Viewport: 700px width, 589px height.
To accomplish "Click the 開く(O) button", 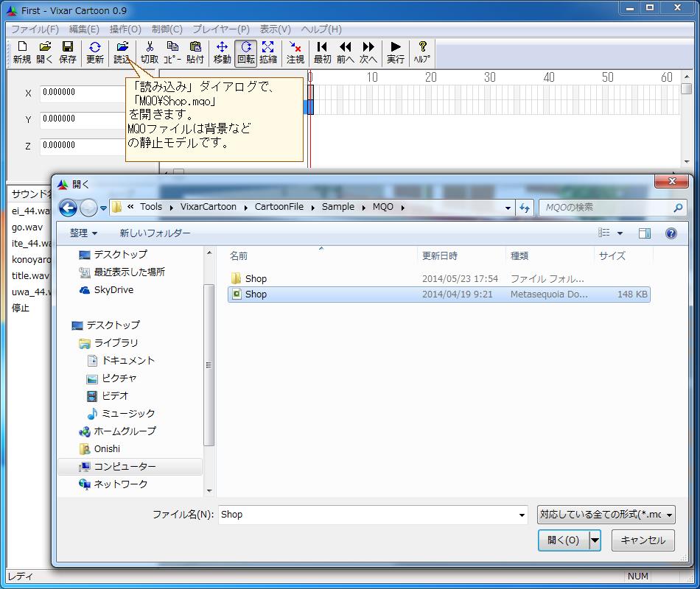I will click(x=564, y=540).
